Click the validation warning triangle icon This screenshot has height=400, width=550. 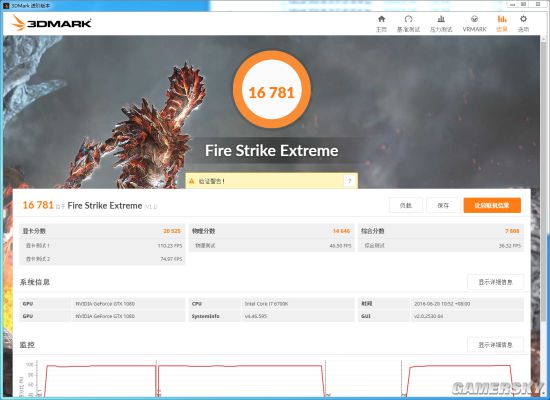coord(192,181)
